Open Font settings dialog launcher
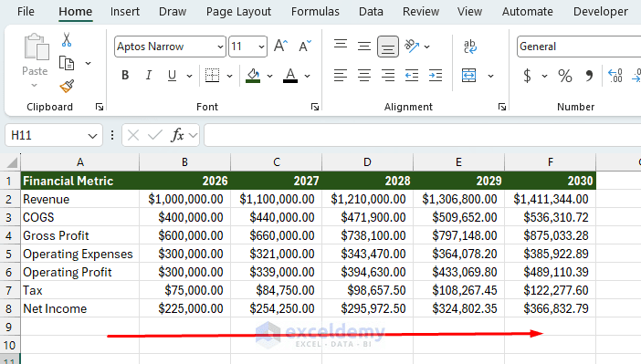The image size is (641, 364). pos(315,107)
